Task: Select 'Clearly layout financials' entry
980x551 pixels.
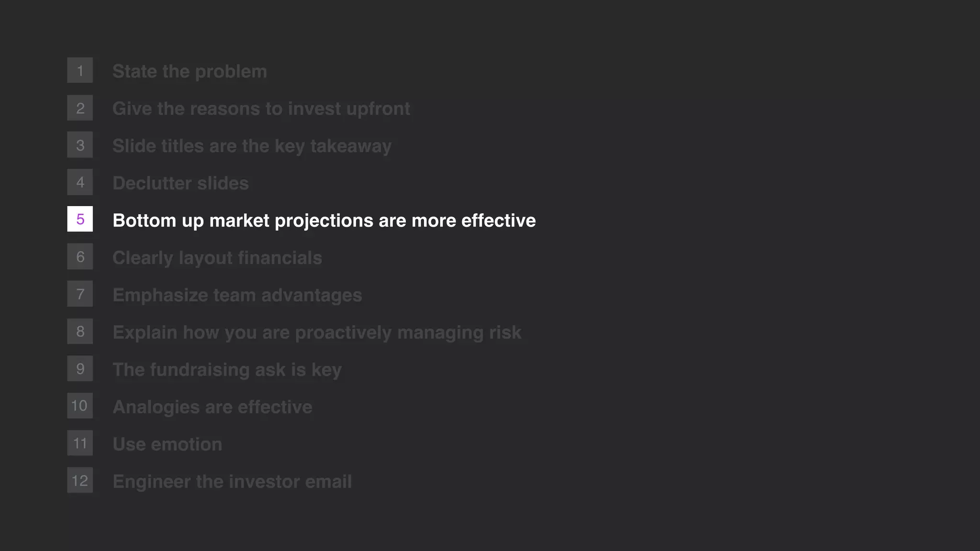Action: (x=217, y=258)
